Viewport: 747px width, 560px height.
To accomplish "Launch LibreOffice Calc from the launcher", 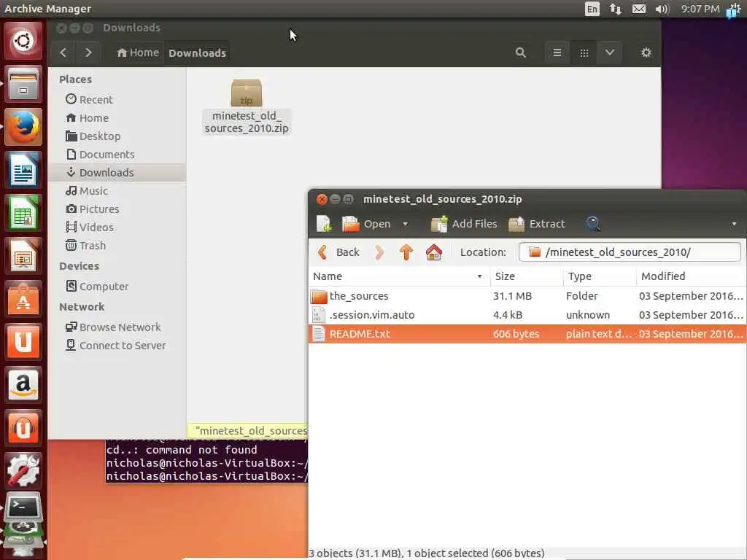I will (23, 212).
